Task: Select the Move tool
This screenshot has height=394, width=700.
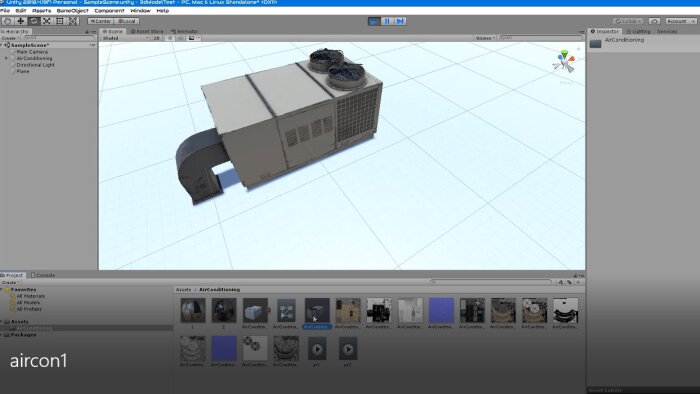Action: (20, 21)
